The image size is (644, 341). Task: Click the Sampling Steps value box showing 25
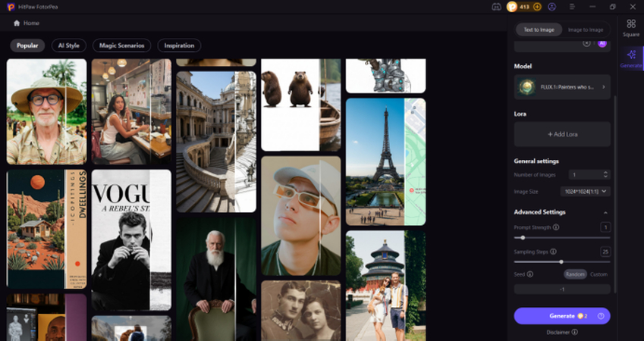[x=605, y=252]
